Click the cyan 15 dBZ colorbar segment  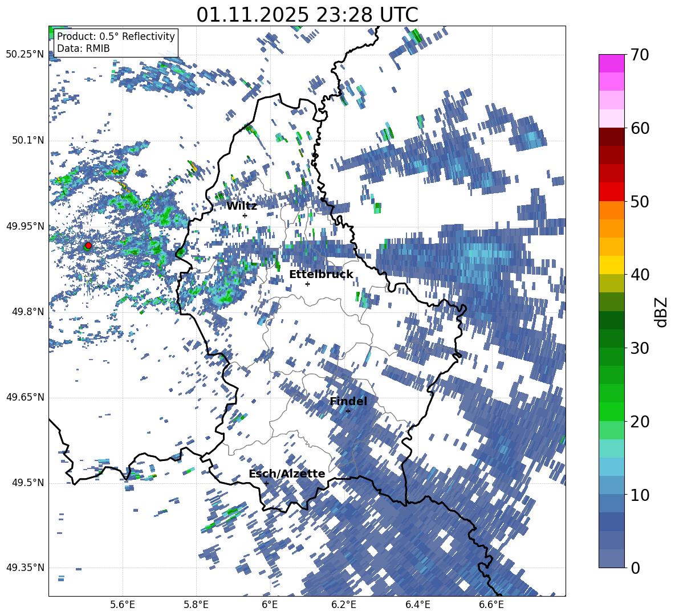(x=611, y=448)
